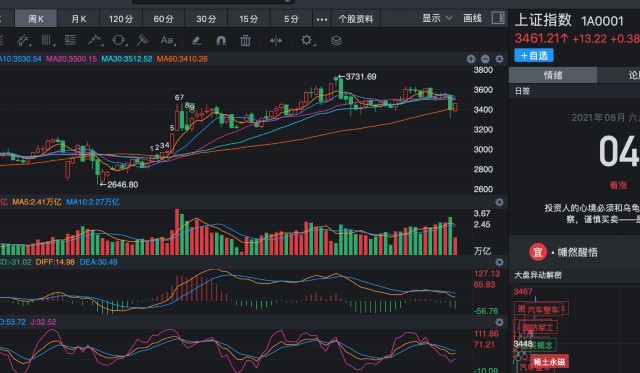Click the 画线 button

[x=473, y=18]
